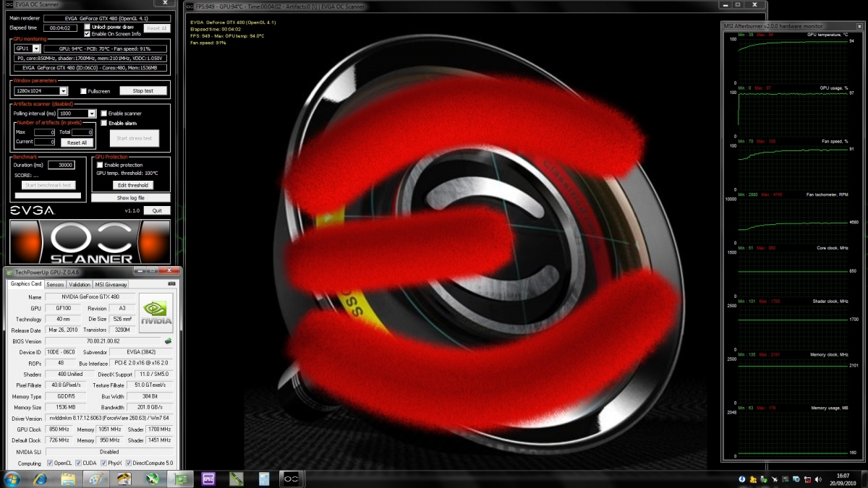Viewport: 868px width, 488px height.
Task: Open Windows Explorer folder on taskbar
Action: (68, 479)
